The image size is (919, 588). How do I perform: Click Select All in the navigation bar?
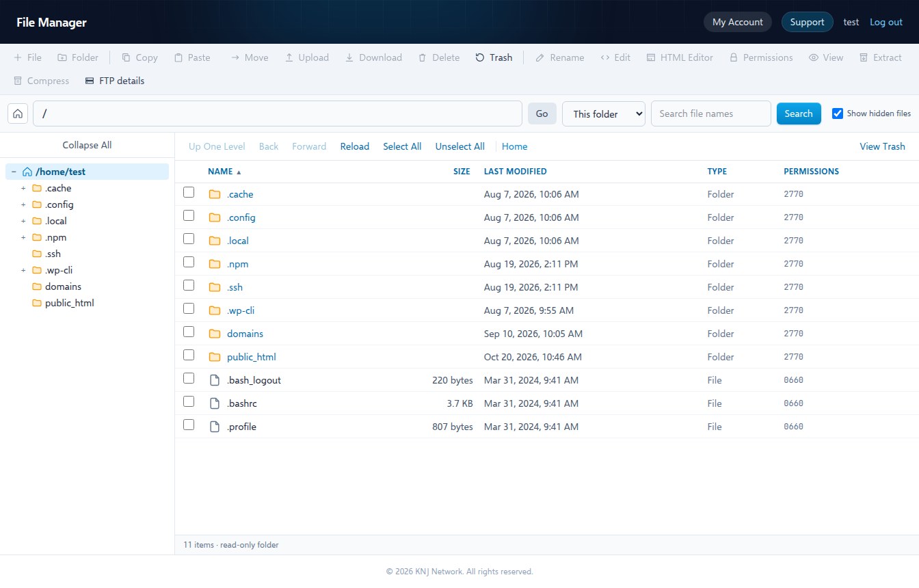click(x=402, y=146)
